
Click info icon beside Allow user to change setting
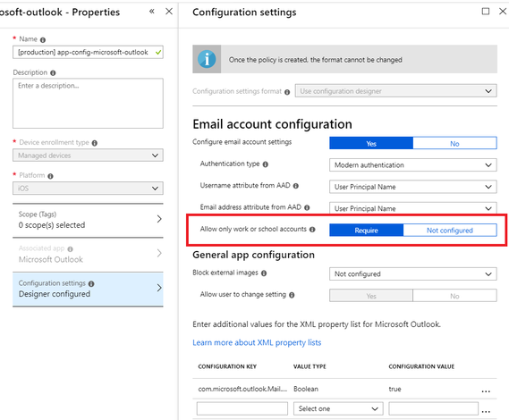292,295
